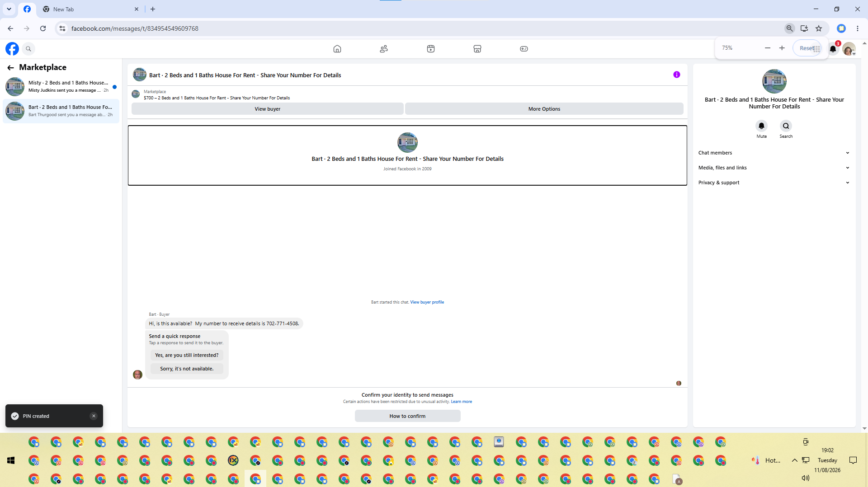Click the 75% zoom value

pos(727,48)
